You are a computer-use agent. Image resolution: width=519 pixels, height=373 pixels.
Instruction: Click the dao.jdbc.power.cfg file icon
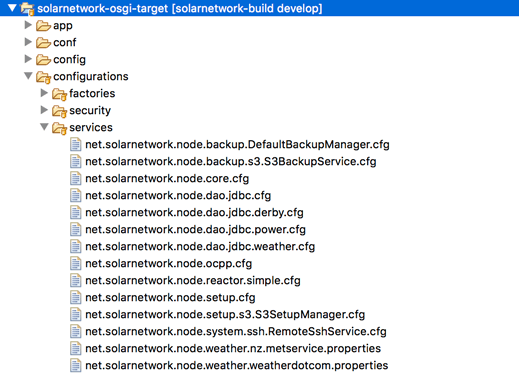point(76,230)
